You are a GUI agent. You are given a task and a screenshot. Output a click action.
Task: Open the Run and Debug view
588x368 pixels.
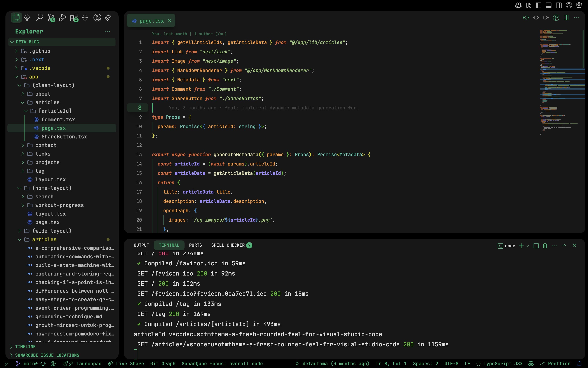[62, 18]
